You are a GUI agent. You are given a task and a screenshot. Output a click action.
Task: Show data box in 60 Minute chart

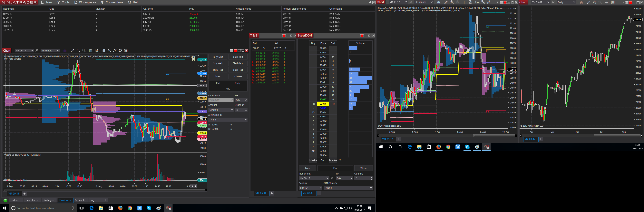tap(470, 2)
